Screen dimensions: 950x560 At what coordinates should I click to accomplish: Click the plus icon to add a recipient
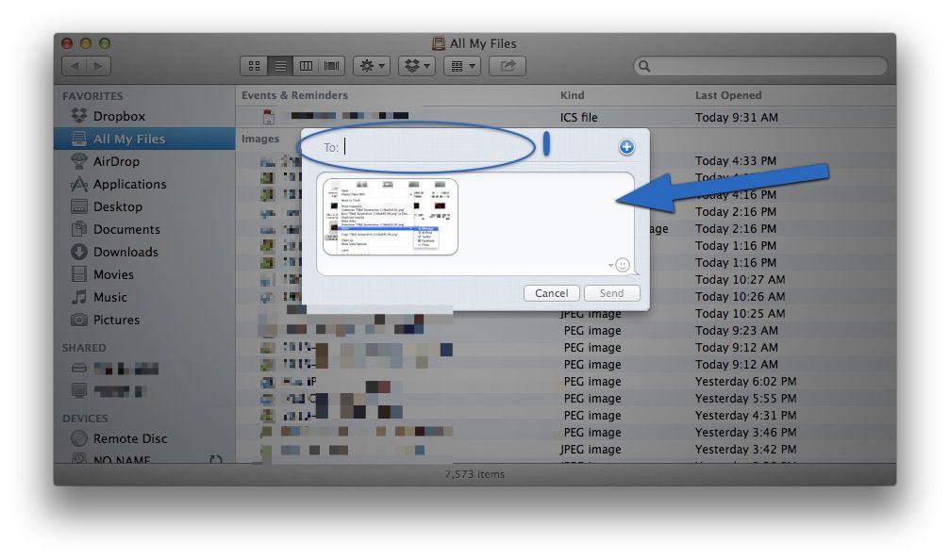[625, 146]
